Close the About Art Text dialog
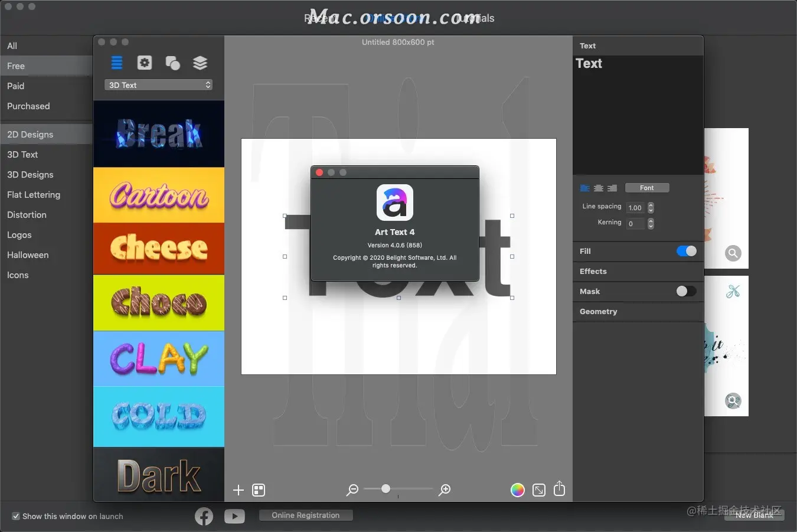 click(x=319, y=172)
